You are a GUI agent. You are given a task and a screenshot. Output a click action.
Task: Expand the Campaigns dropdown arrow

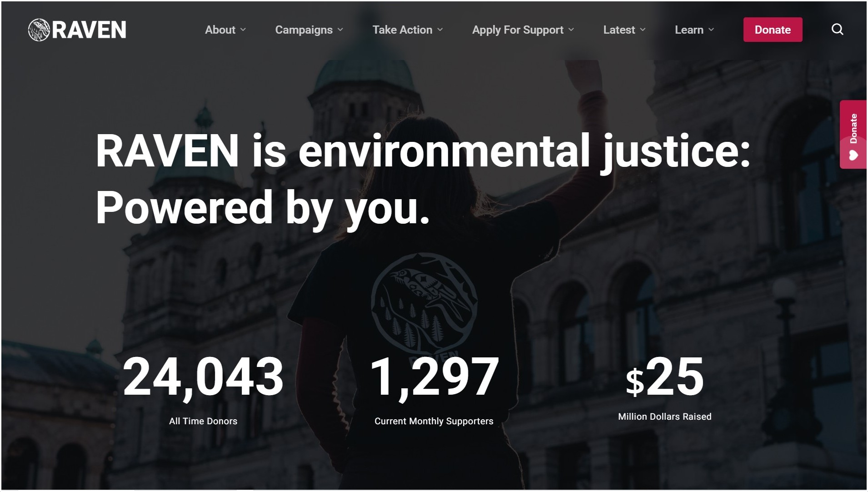pyautogui.click(x=340, y=30)
